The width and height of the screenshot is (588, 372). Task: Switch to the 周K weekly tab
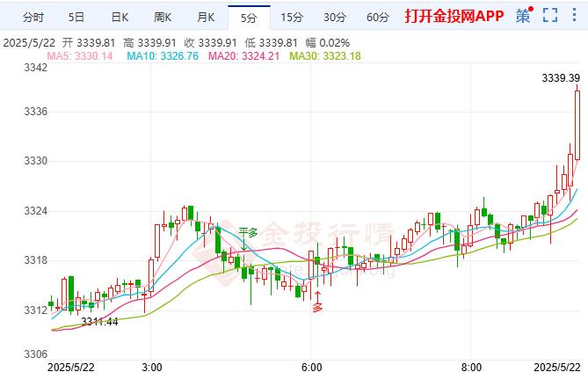(x=163, y=18)
